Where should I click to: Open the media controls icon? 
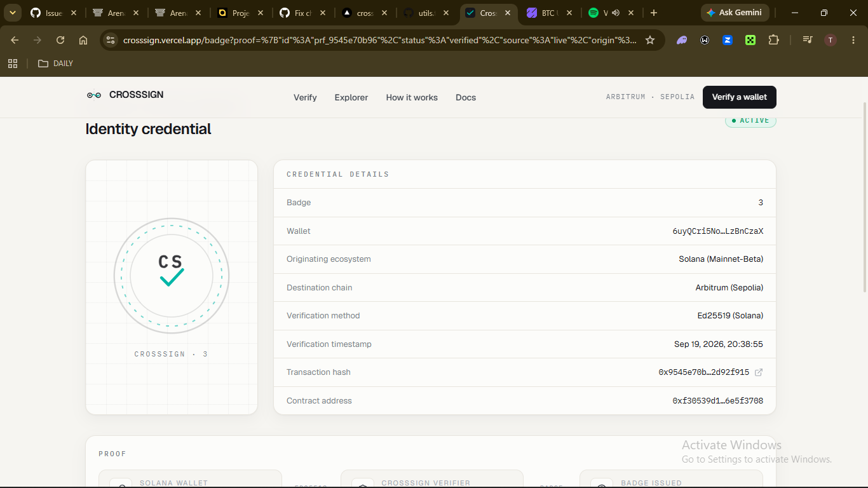[x=808, y=40]
